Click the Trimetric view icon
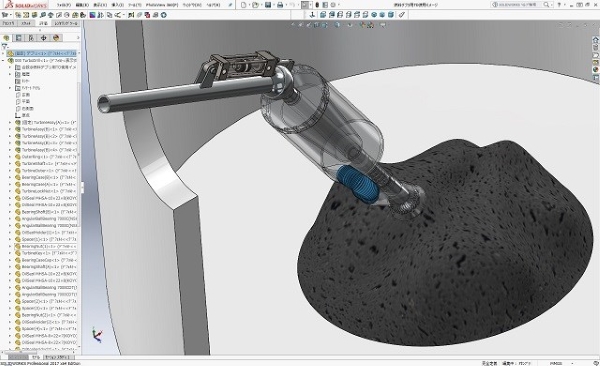The height and width of the screenshot is (366, 600). [x=383, y=15]
